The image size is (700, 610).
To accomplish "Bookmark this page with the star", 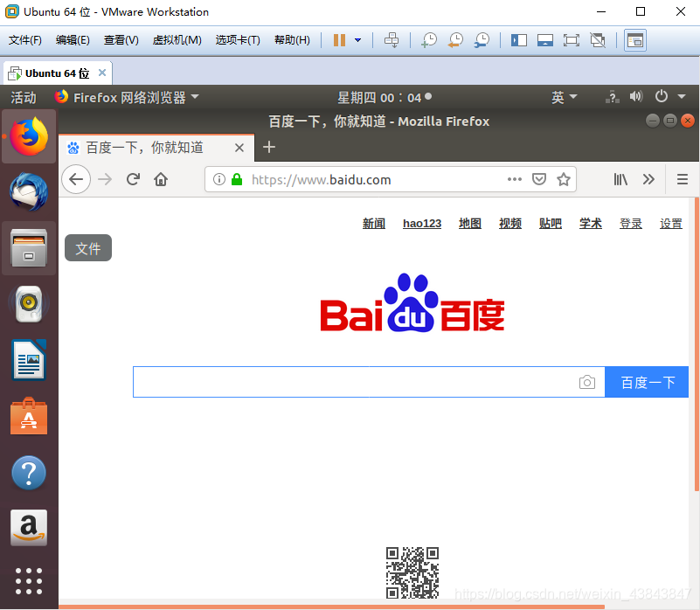I will tap(564, 179).
